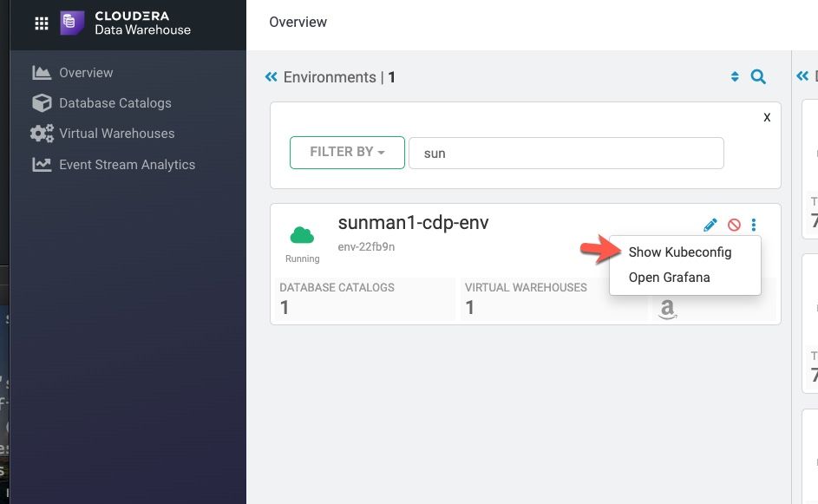Screen dimensions: 818x504
Task: Click the 'Environments | 1' heading
Action: click(339, 77)
